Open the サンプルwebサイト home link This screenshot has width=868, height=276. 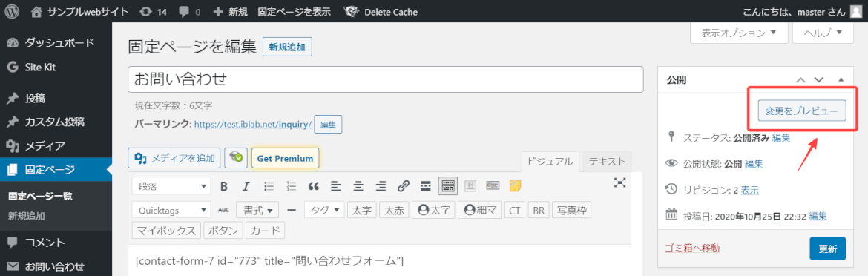pyautogui.click(x=79, y=11)
